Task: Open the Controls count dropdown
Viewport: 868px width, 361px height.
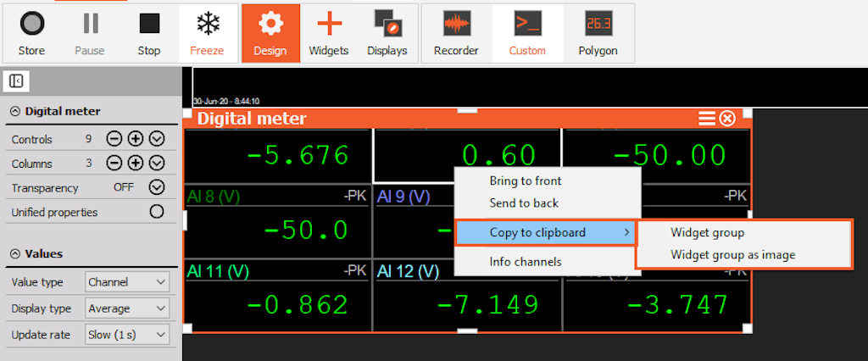Action: 157,139
